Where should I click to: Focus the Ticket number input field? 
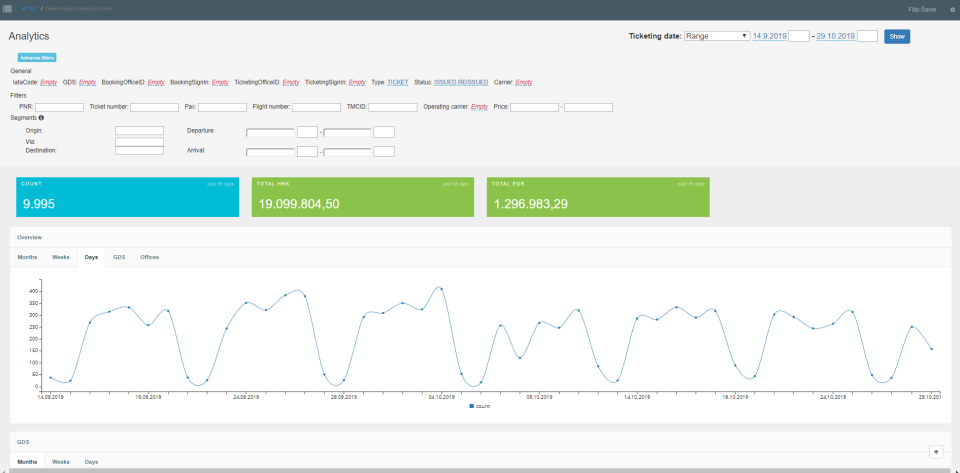pyautogui.click(x=154, y=107)
